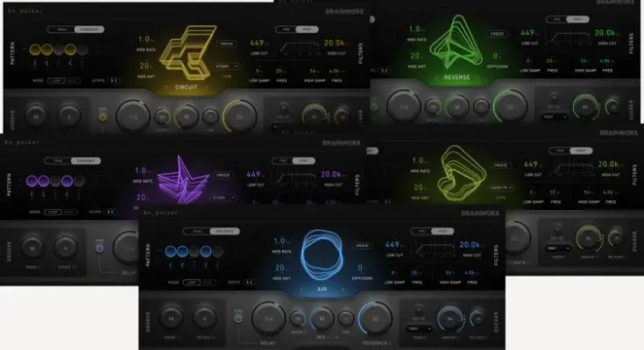Open Ducker Post dropdown in Air plugin

point(418,329)
